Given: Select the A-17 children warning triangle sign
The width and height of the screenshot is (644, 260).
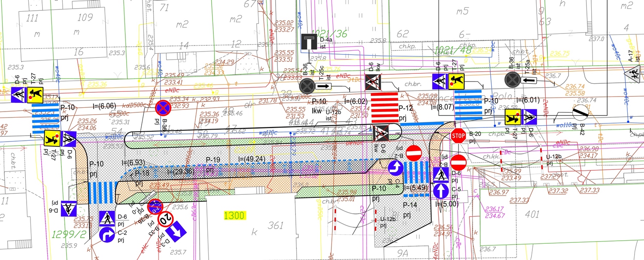Looking at the screenshot, I should point(633,73).
